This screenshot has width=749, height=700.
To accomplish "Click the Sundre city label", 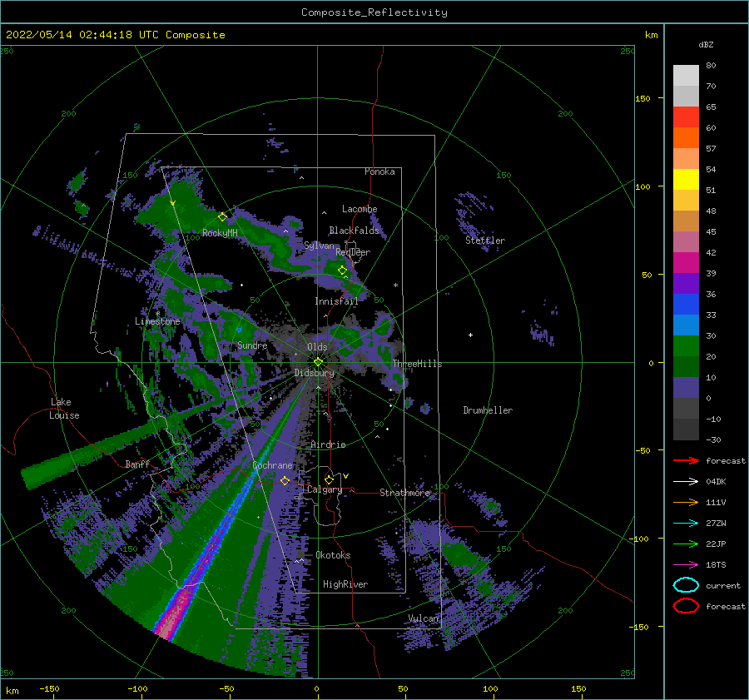I will [252, 345].
